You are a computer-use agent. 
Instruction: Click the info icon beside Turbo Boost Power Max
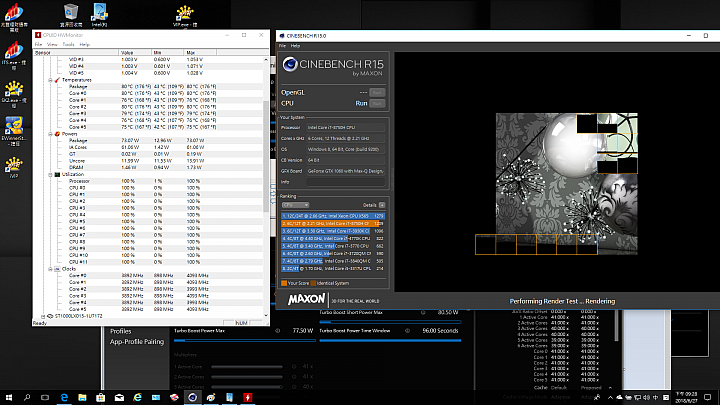tap(277, 331)
